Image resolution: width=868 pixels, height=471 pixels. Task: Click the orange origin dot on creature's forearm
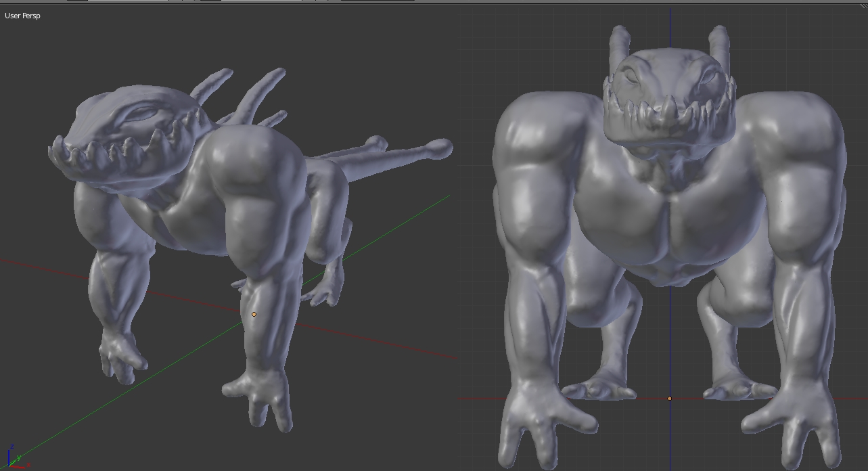point(254,314)
